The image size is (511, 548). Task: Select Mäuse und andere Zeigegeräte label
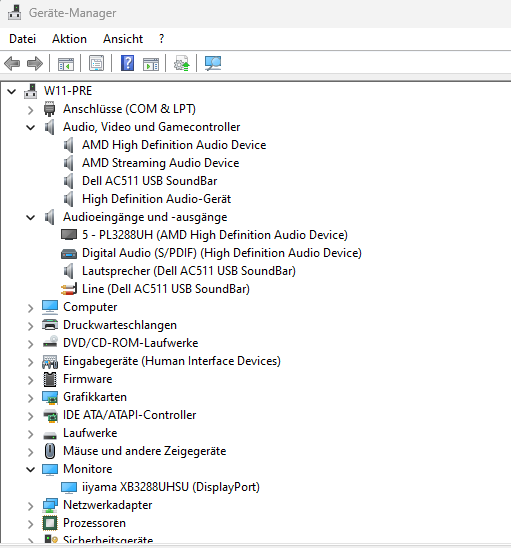point(144,451)
